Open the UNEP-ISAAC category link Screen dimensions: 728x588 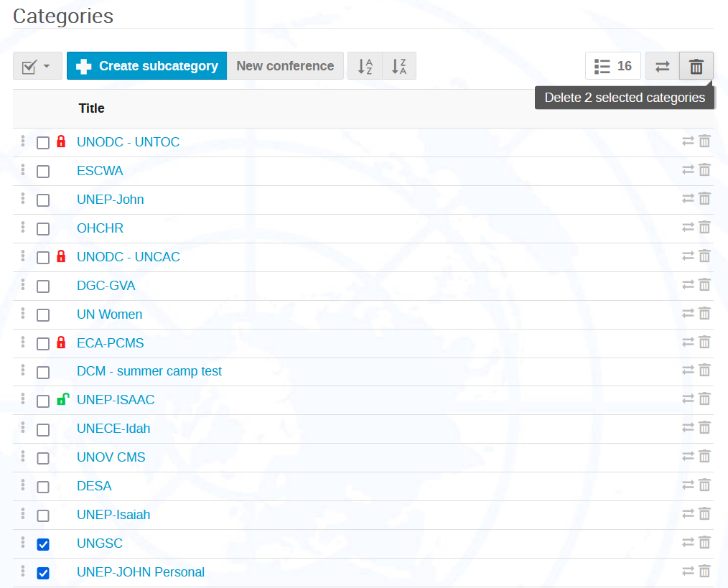(x=116, y=400)
